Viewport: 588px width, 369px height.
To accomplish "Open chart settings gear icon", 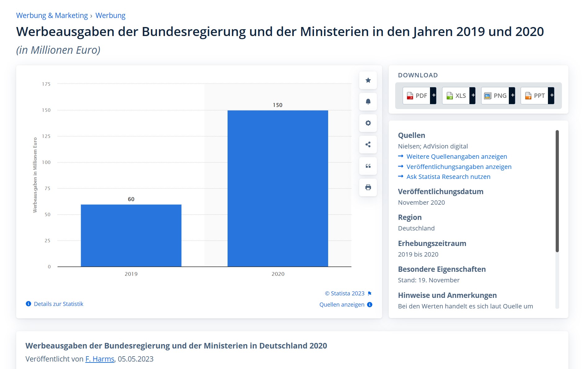I will [368, 123].
